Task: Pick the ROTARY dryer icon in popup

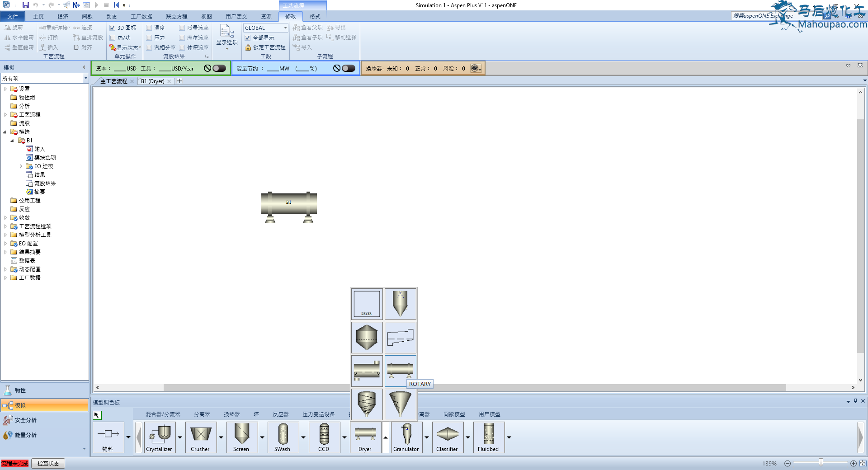Action: click(x=400, y=371)
